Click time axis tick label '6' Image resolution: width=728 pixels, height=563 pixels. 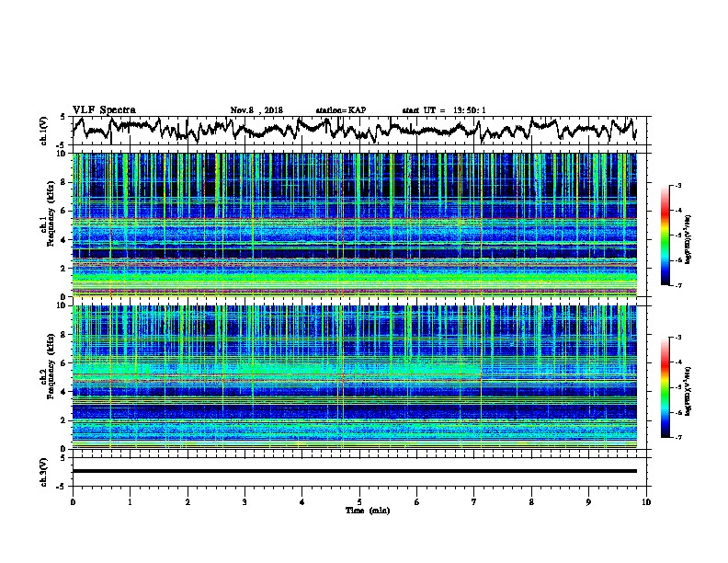pos(417,502)
